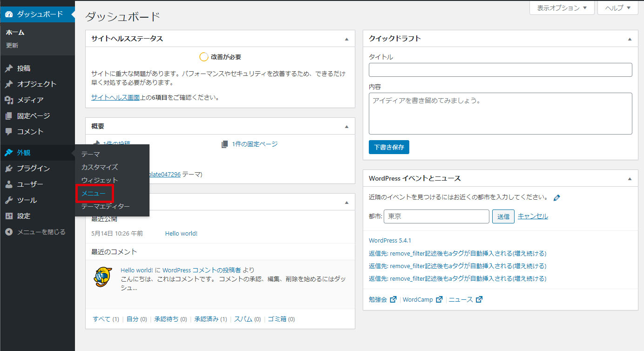Open the 1件の固定ページ link
Image resolution: width=644 pixels, height=351 pixels.
click(x=255, y=144)
